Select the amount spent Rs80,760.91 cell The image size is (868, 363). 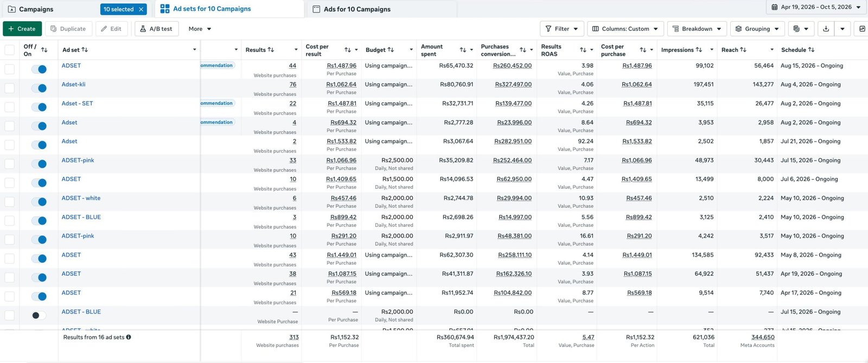[456, 85]
